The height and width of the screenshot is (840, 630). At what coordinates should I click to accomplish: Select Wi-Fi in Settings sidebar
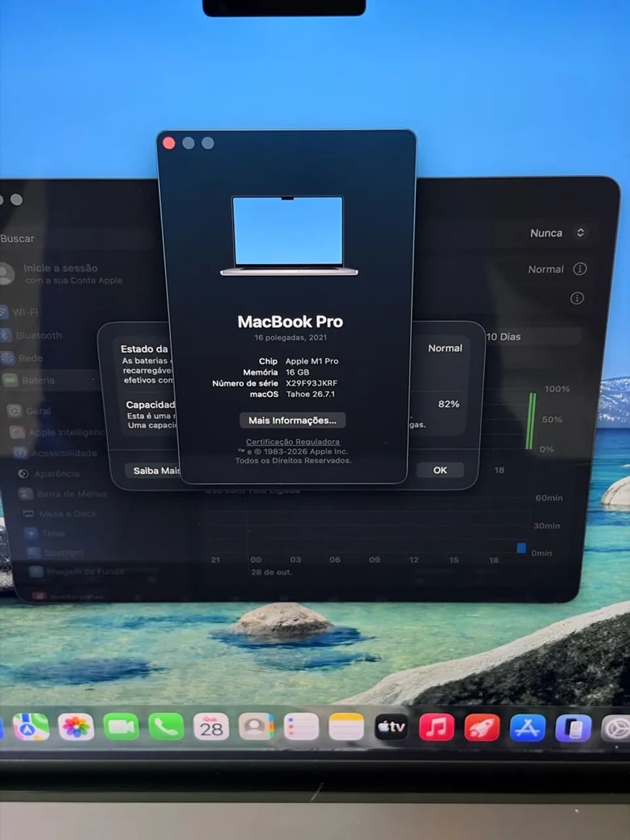pyautogui.click(x=20, y=312)
